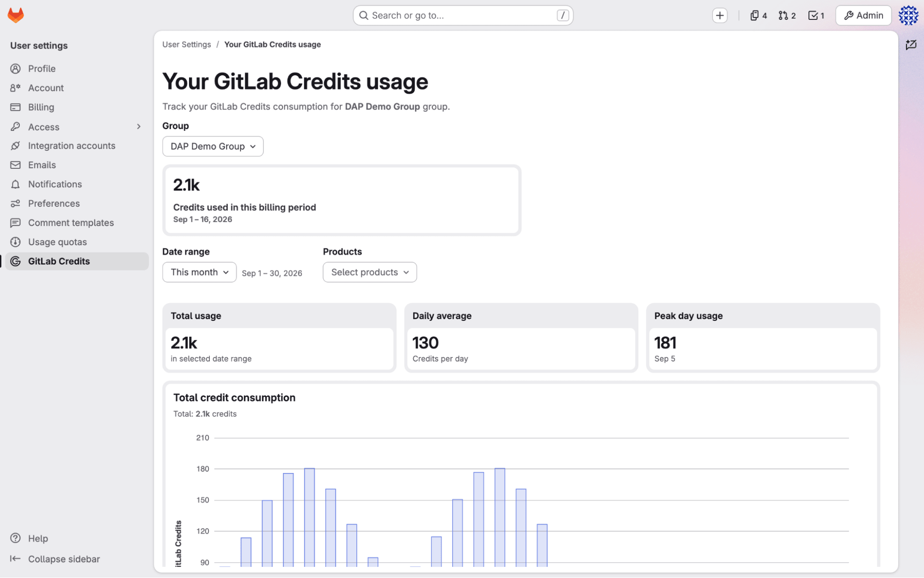Viewport: 924px width, 578px height.
Task: Click the Credits per day caption
Action: click(x=440, y=358)
